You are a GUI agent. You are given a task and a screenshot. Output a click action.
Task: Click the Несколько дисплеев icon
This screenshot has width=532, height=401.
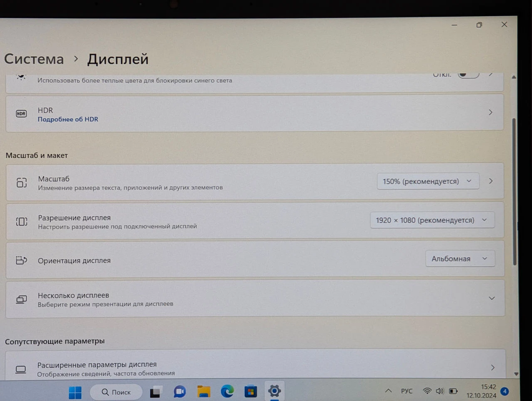21,300
